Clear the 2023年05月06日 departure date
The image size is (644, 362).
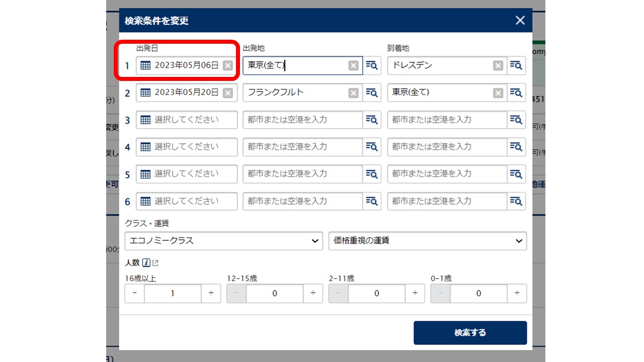[x=228, y=65]
